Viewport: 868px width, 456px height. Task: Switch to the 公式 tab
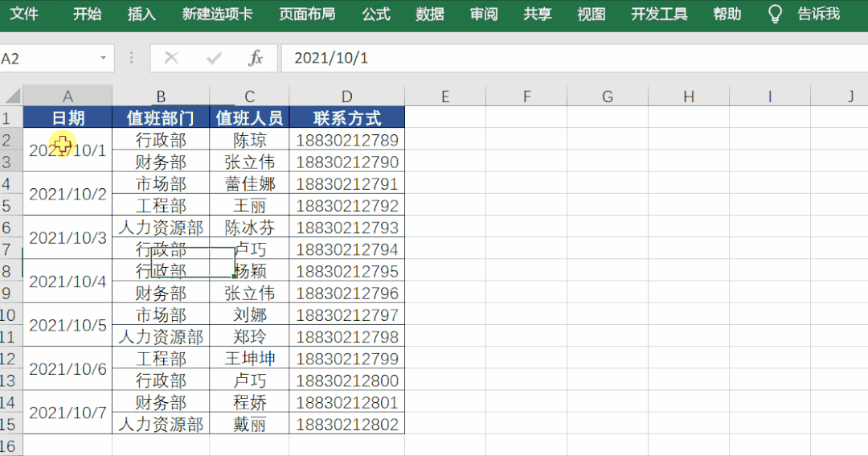[376, 14]
